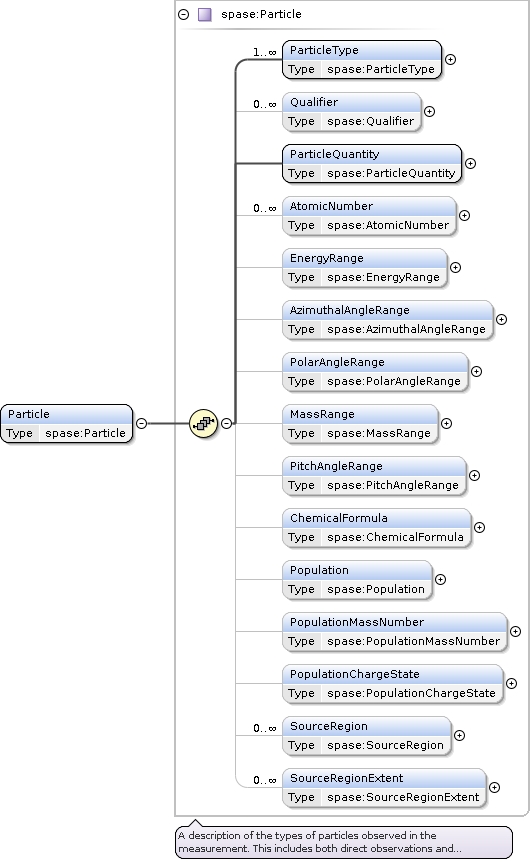Expand the EnergyRange element
This screenshot has height=862, width=531.
pos(455,268)
